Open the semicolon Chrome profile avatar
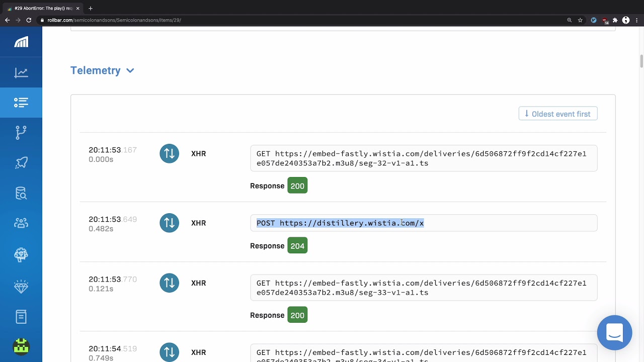This screenshot has width=644, height=362. (x=626, y=20)
